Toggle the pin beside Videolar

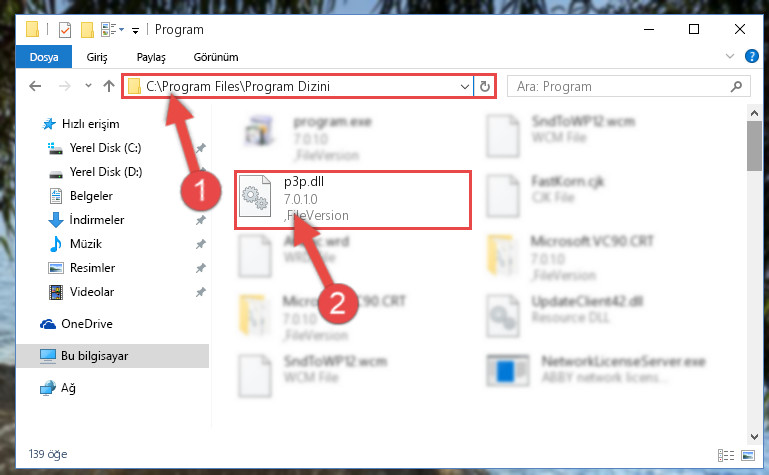pos(201,292)
